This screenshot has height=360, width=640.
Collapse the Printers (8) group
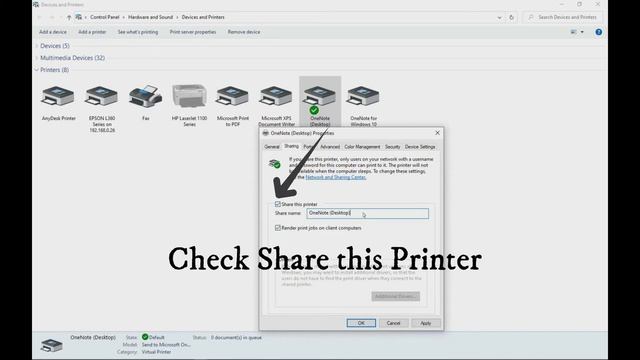36,70
